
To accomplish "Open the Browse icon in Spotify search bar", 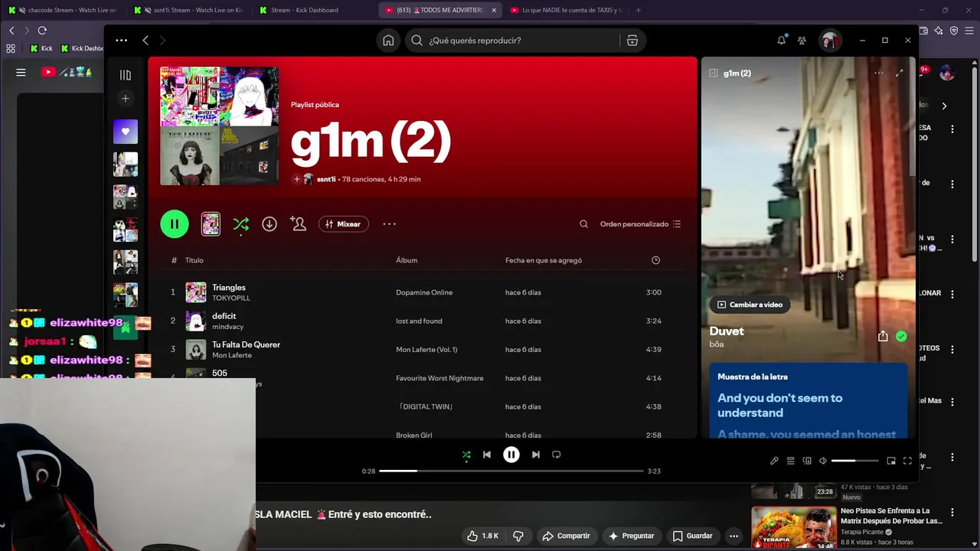I will pyautogui.click(x=632, y=41).
